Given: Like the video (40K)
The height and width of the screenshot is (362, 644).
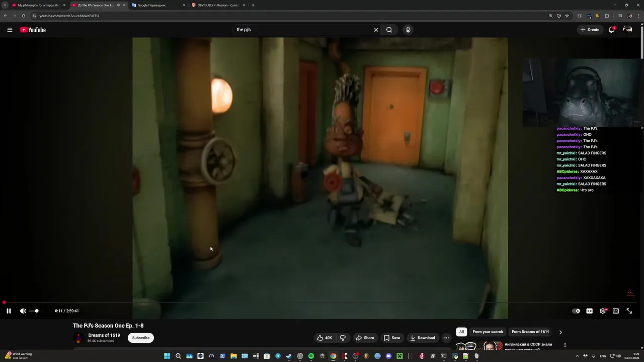Looking at the screenshot, I should pos(325,338).
